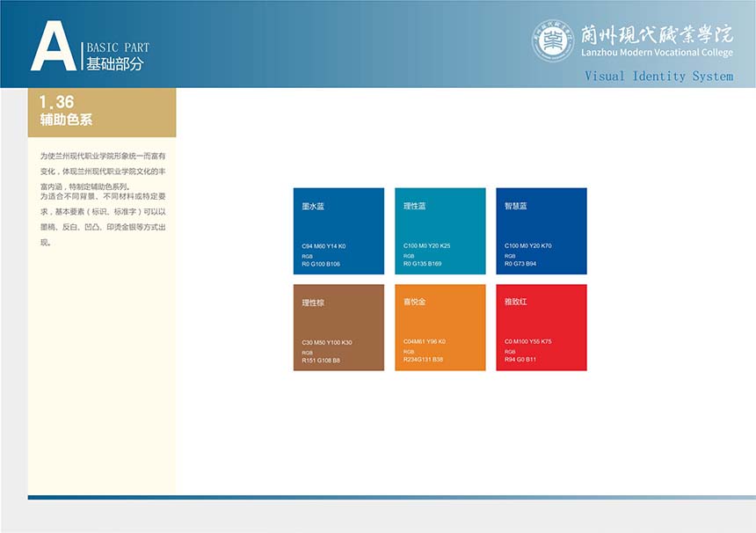The width and height of the screenshot is (756, 533).
Task: Click the BASIC PART label
Action: pos(118,47)
